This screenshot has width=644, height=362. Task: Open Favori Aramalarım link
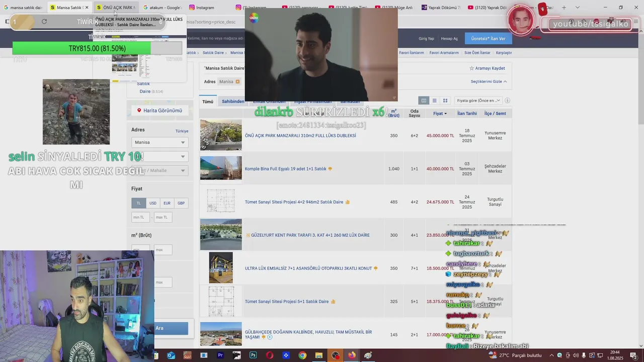click(444, 53)
